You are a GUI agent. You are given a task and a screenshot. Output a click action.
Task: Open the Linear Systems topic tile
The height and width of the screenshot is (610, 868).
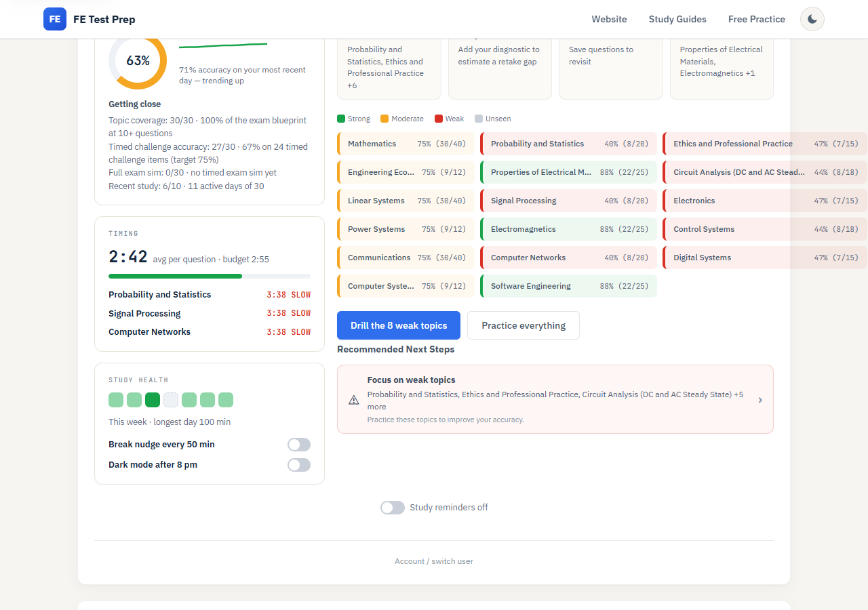click(406, 201)
